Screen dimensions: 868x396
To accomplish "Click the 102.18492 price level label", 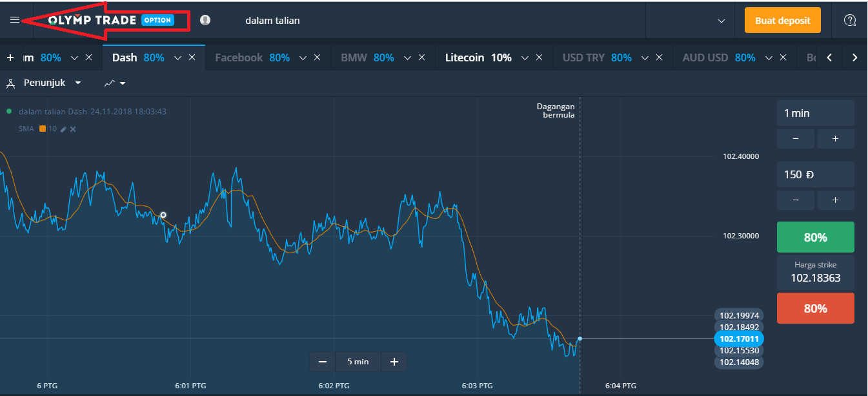I will point(739,327).
